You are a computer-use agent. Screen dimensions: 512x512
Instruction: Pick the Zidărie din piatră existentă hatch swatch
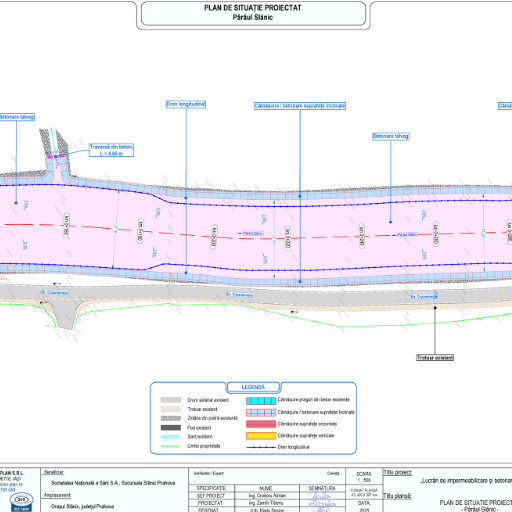(x=171, y=418)
